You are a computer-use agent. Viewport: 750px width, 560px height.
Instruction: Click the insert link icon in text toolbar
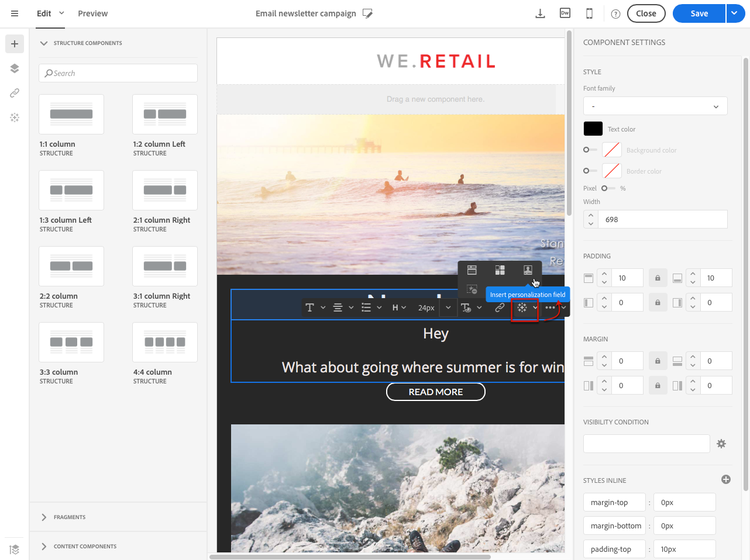tap(500, 307)
